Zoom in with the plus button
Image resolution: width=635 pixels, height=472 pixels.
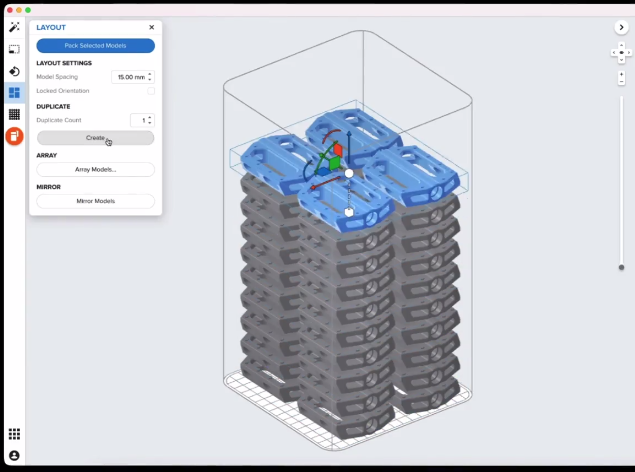pyautogui.click(x=622, y=74)
